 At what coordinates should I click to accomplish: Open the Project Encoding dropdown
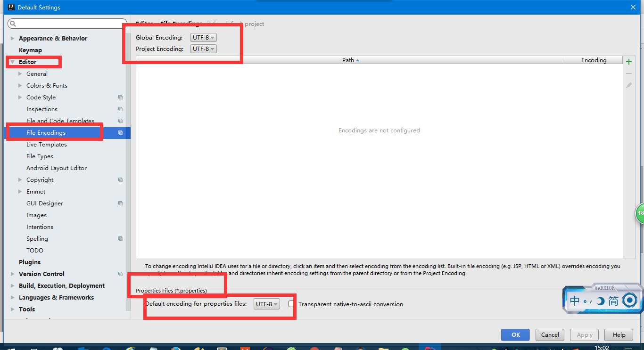point(204,49)
